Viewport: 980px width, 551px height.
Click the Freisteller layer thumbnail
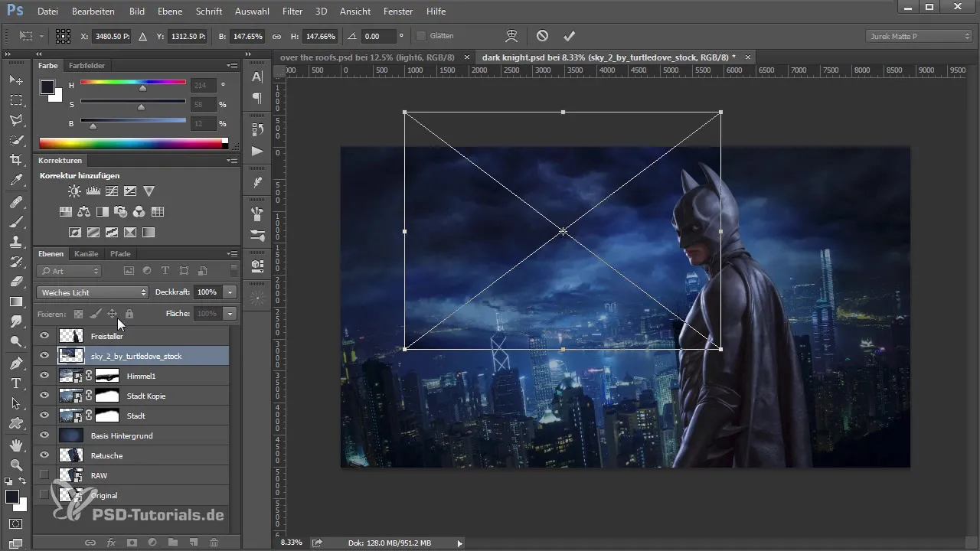71,336
